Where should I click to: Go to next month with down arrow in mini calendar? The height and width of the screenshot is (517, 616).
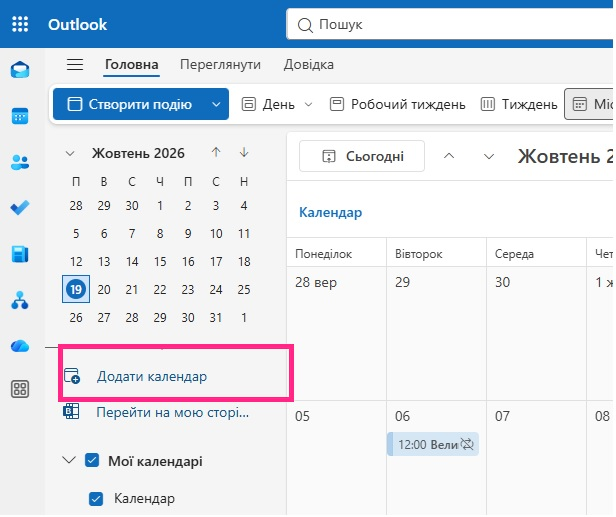tap(244, 152)
